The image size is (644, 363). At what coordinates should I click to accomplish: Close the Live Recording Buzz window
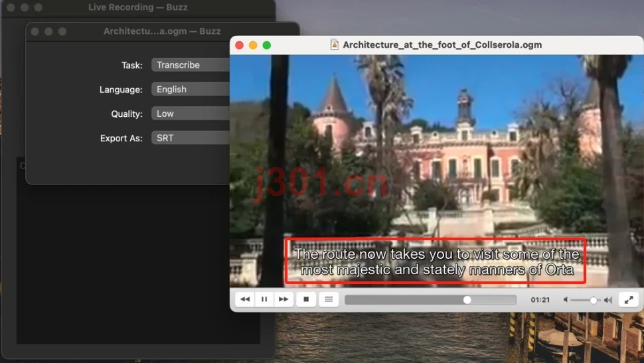(11, 7)
